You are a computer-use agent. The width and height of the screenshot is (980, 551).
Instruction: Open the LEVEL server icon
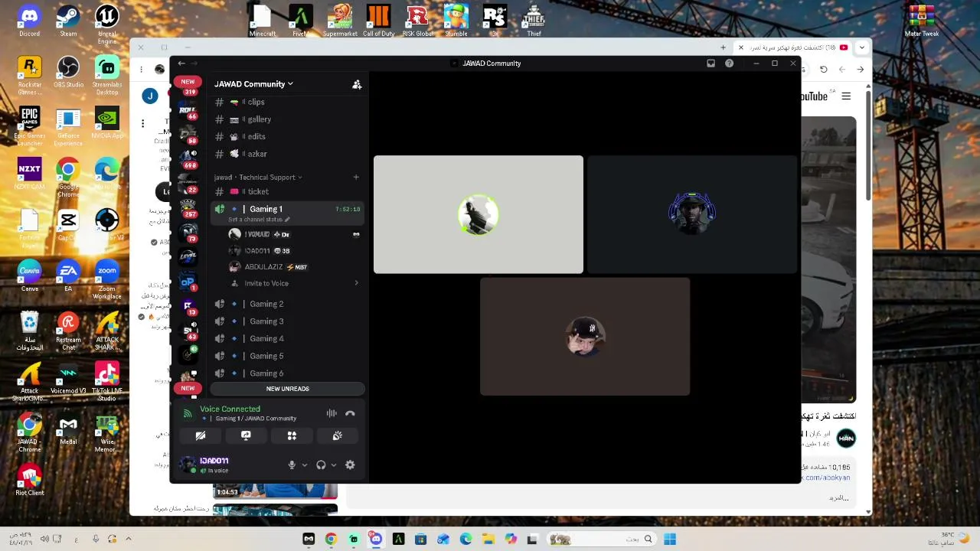[x=188, y=256]
